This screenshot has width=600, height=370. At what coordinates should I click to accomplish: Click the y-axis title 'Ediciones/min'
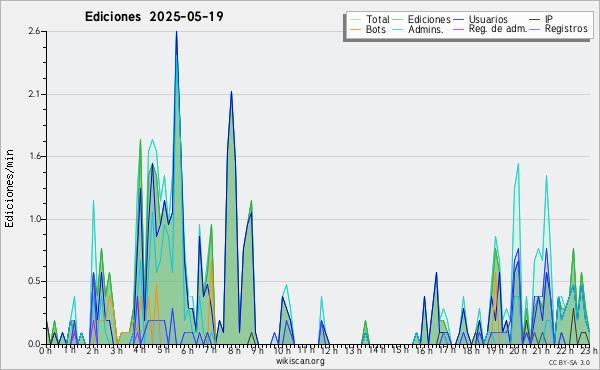tap(9, 188)
